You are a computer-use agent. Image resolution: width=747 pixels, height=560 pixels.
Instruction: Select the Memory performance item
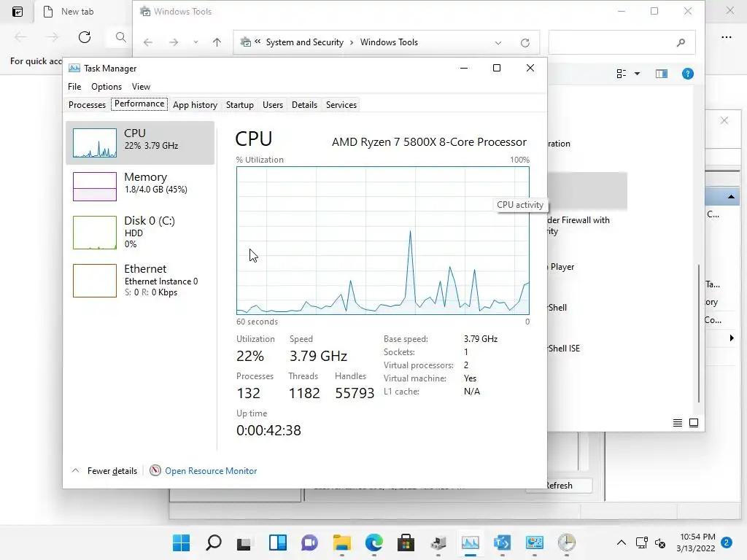point(140,186)
